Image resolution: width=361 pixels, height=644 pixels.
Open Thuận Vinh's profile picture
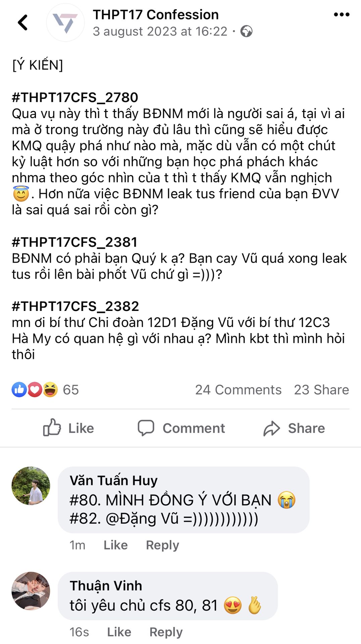pos(31,591)
